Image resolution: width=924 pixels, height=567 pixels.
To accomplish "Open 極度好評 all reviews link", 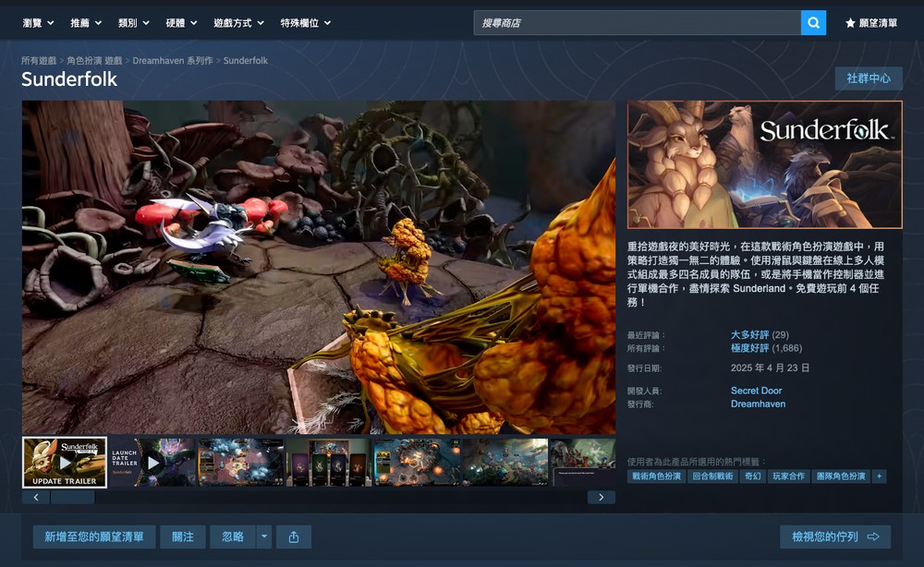I will click(x=749, y=348).
